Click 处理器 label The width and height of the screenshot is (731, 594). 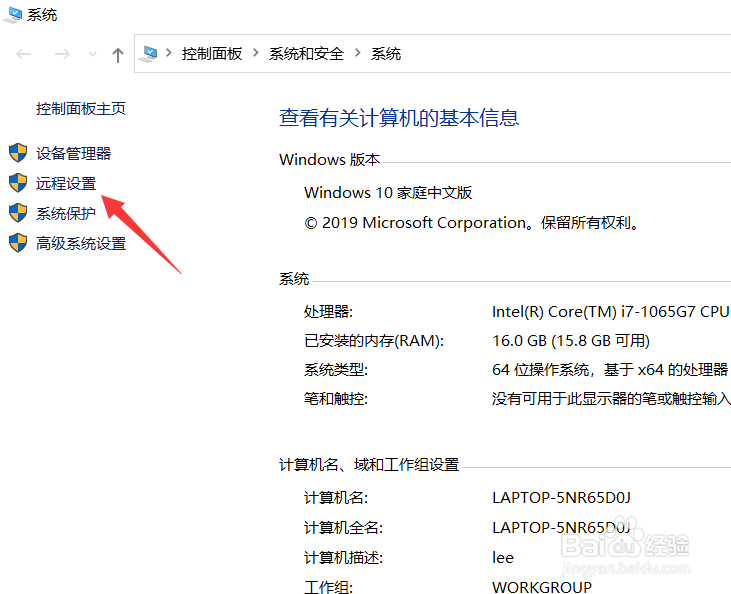(x=328, y=311)
